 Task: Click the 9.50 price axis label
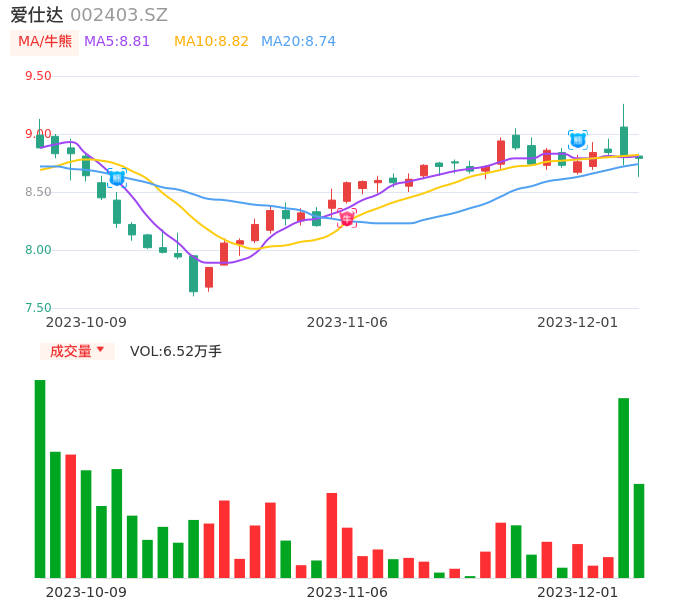38,76
